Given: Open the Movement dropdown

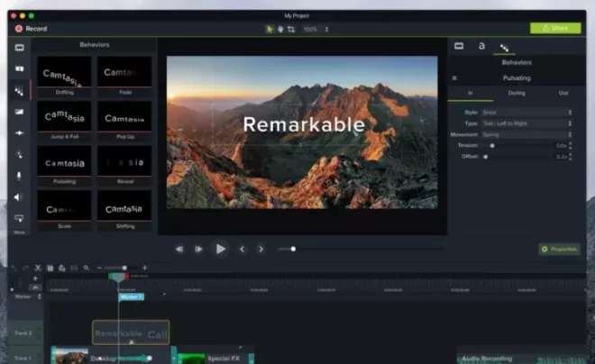Looking at the screenshot, I should (x=526, y=134).
